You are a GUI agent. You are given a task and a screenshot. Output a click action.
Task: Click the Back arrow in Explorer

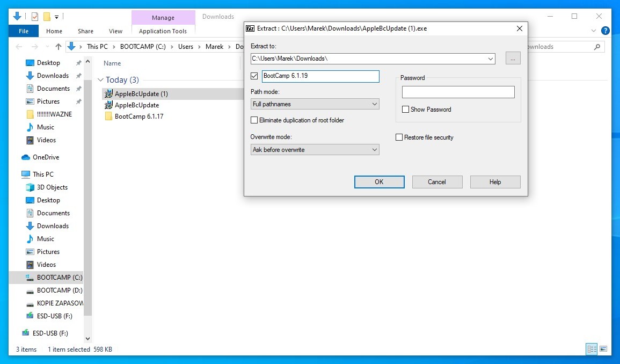(19, 47)
